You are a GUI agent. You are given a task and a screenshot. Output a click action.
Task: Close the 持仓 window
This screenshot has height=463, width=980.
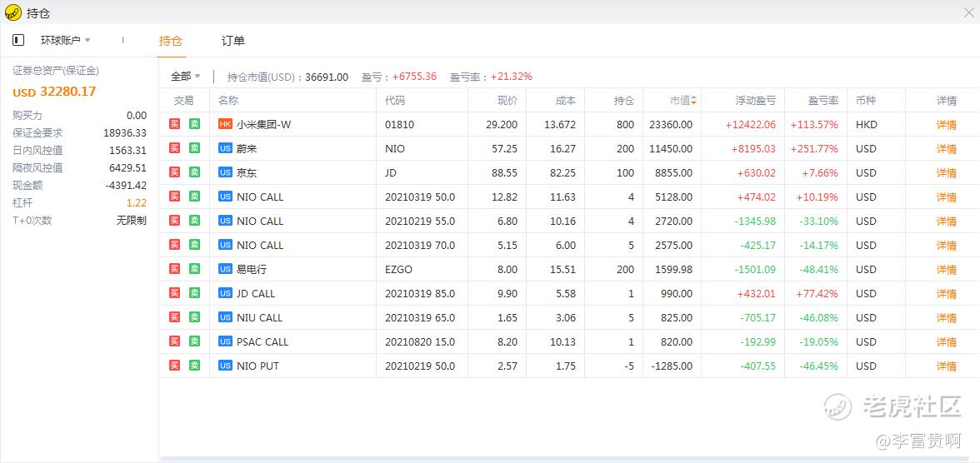(968, 12)
